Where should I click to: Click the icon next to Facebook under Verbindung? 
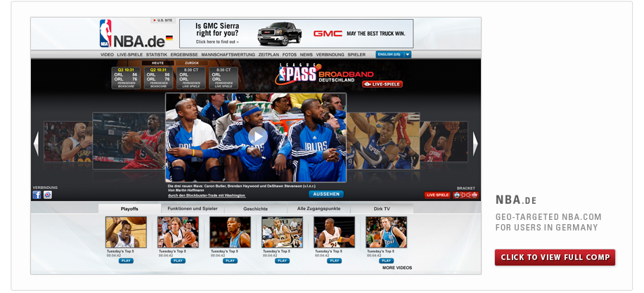47,195
